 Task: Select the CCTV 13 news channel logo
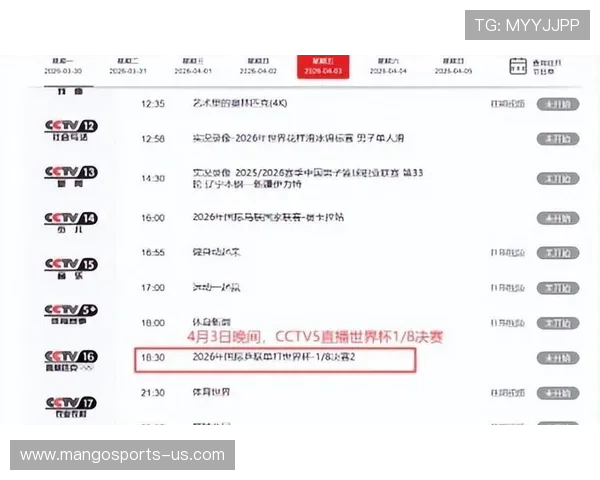[71, 176]
